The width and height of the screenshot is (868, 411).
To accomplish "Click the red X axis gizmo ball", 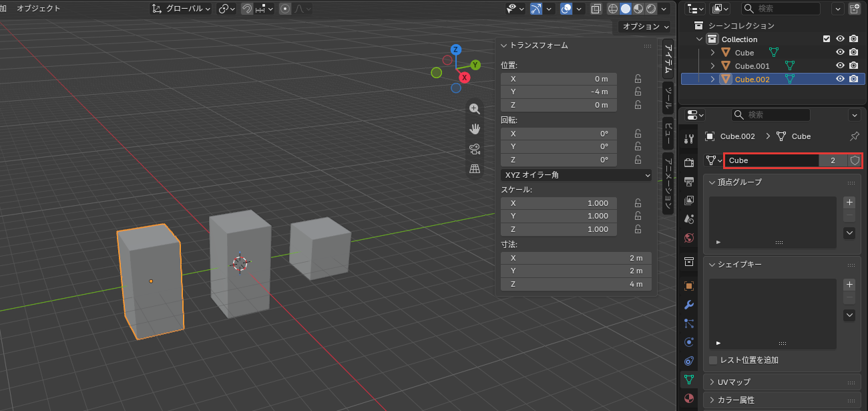I will [x=465, y=78].
